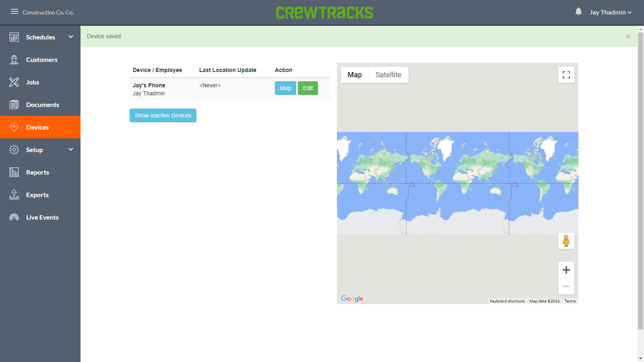The height and width of the screenshot is (362, 644).
Task: Click the Jay's Phone device name
Action: point(149,85)
